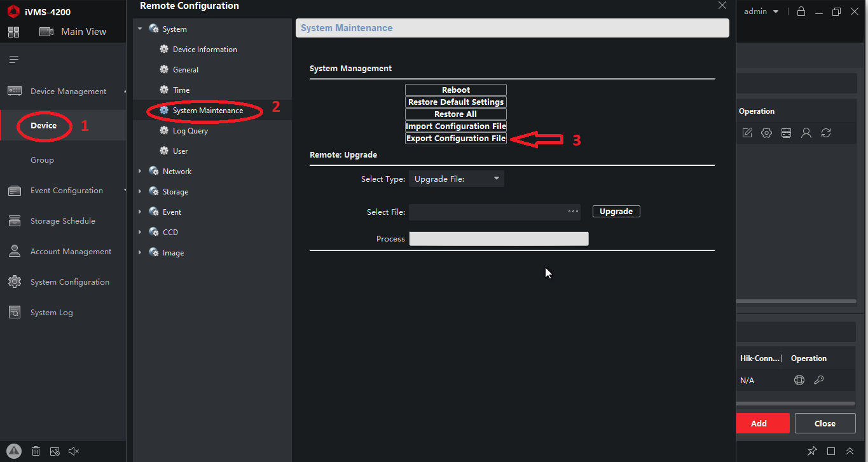Click the square window icon at the bottom right
This screenshot has height=462, width=868.
tap(831, 451)
